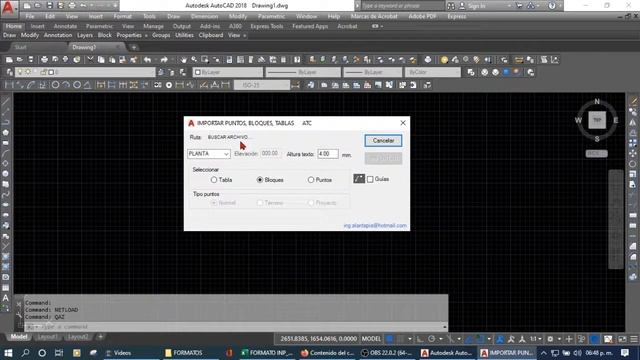
Task: Enable the Guias checkbox
Action: pyautogui.click(x=370, y=179)
